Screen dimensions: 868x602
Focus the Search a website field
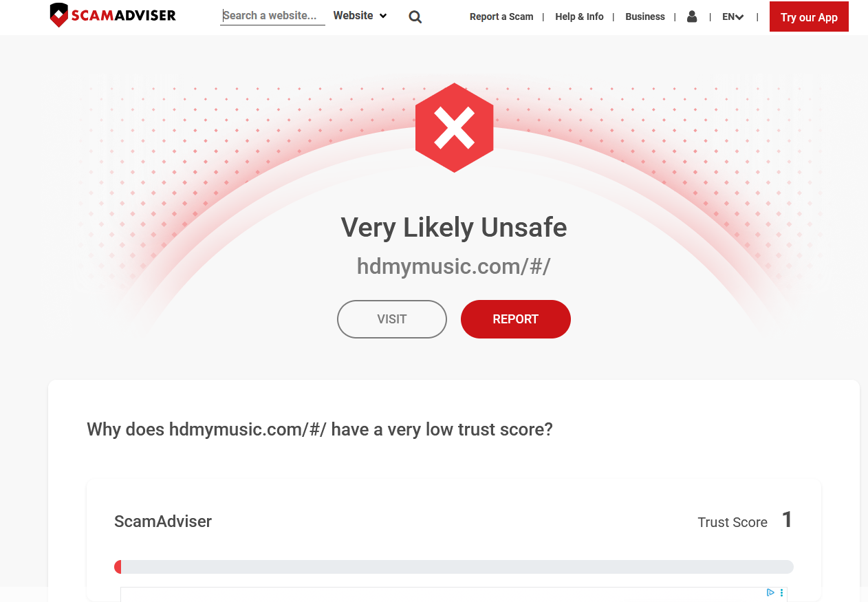[272, 16]
